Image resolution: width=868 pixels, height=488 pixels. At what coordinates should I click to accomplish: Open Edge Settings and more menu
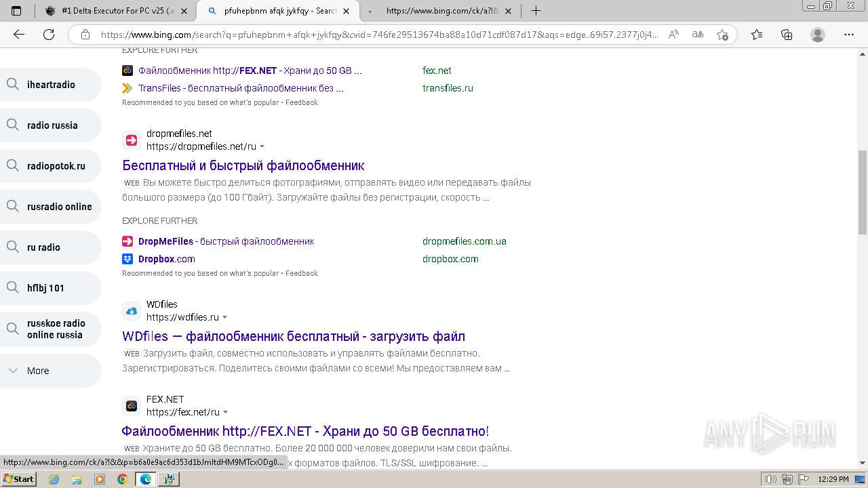pyautogui.click(x=849, y=35)
